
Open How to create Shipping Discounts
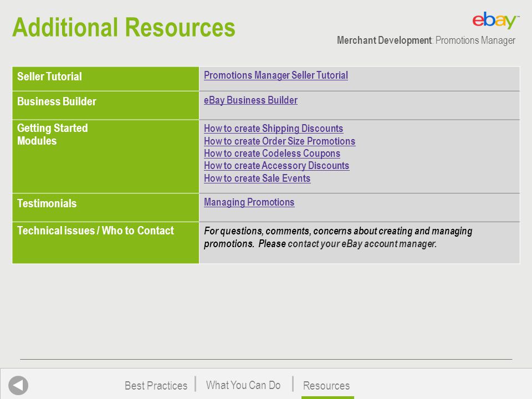(x=273, y=129)
